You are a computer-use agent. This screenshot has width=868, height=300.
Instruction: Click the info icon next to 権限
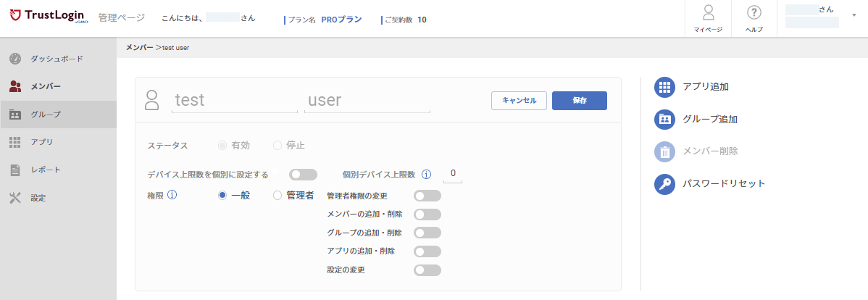[172, 195]
